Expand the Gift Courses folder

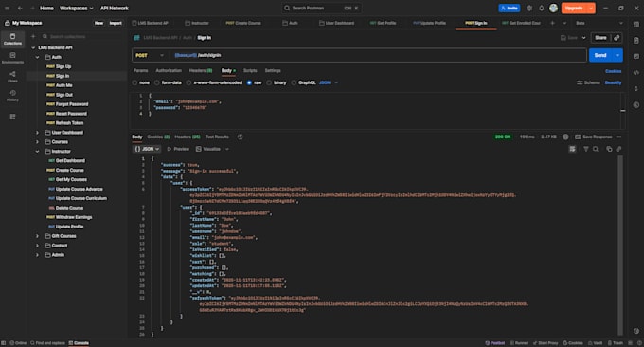click(37, 236)
